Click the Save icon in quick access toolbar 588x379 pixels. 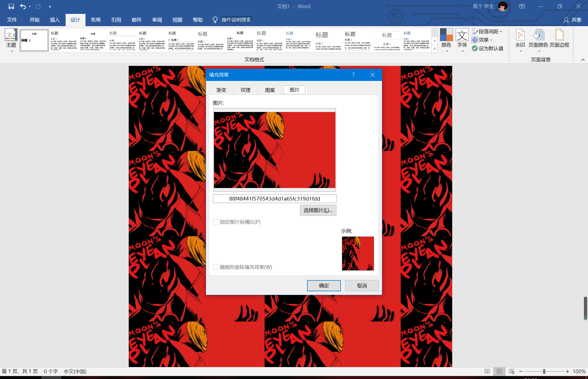click(x=11, y=6)
